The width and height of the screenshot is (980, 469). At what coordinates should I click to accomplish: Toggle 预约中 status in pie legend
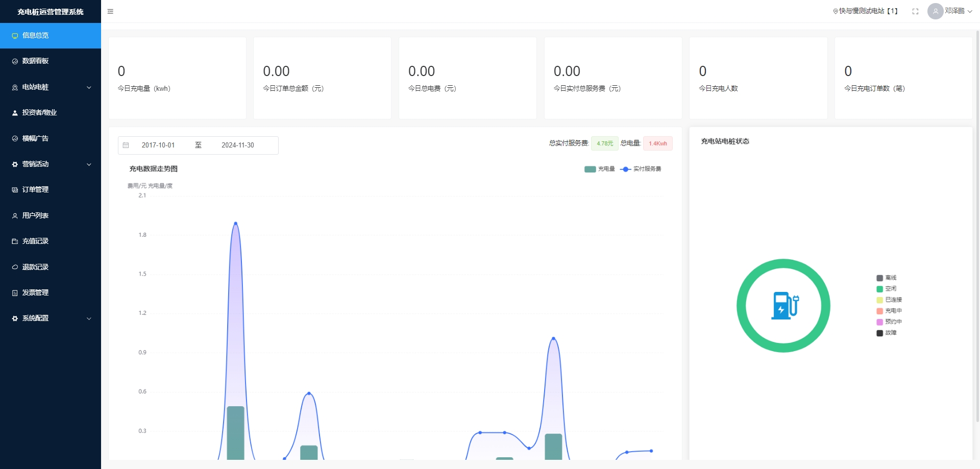tap(889, 322)
